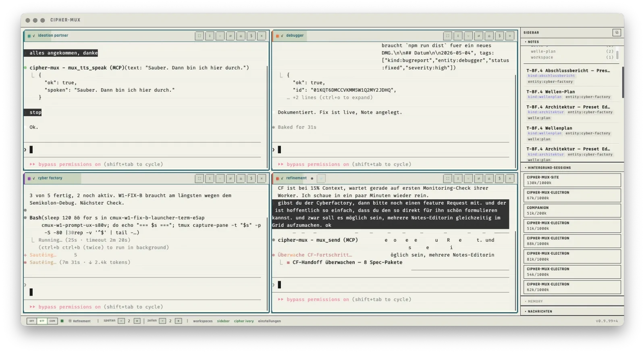Screen dimensions: 644x353
Task: Open einstellungen from the status bar
Action: tap(270, 321)
